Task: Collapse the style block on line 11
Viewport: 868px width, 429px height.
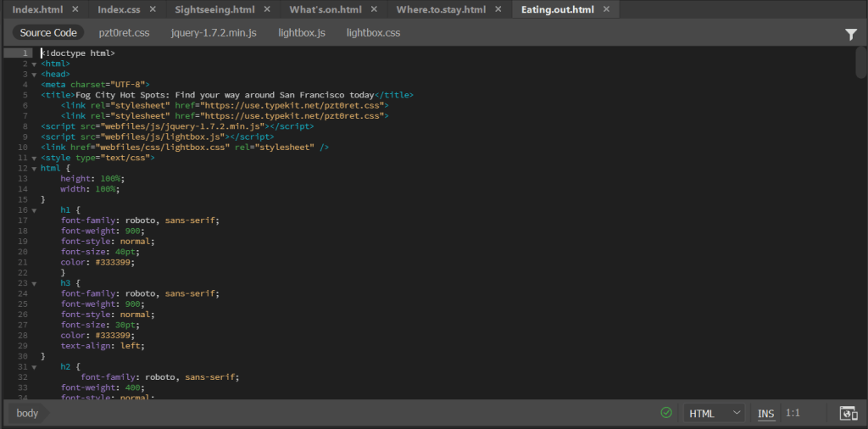Action: coord(34,159)
